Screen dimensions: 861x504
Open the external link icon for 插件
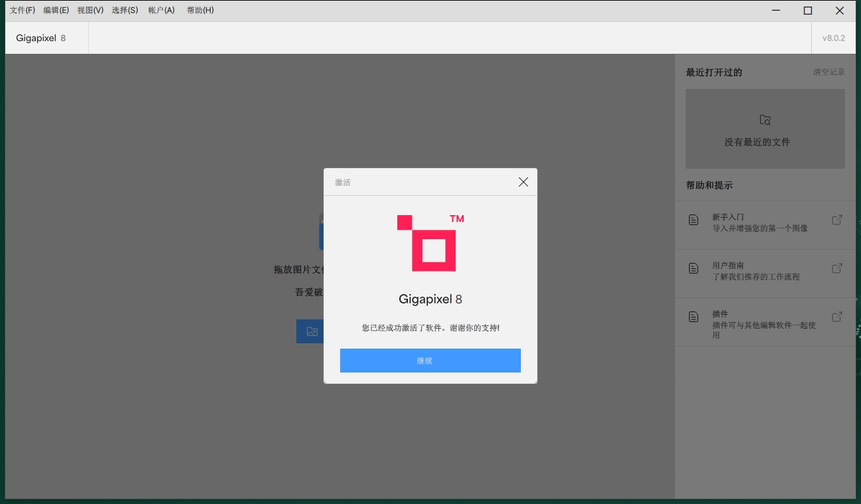pos(836,315)
